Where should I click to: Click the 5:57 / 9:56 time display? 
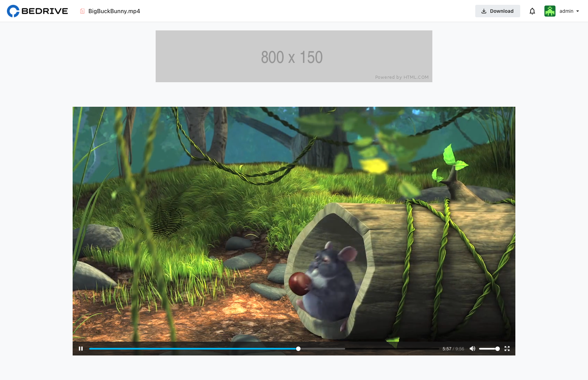click(453, 349)
